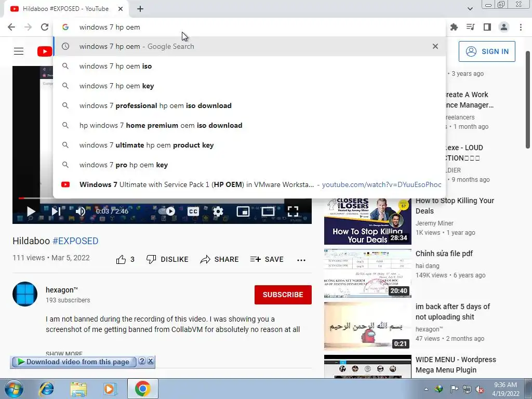
Task: Show hidden tray icons arrow
Action: [426, 389]
